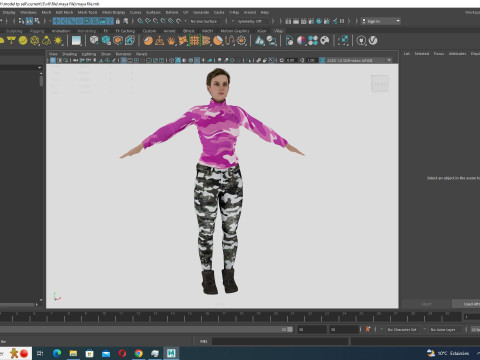The height and width of the screenshot is (360, 480).
Task: Click the teal cube shelf icon
Action: click(106, 41)
